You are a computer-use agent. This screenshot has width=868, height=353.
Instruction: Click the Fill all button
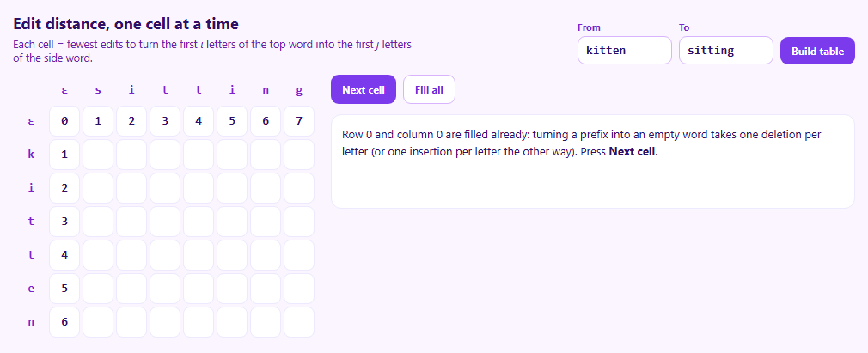click(x=429, y=89)
